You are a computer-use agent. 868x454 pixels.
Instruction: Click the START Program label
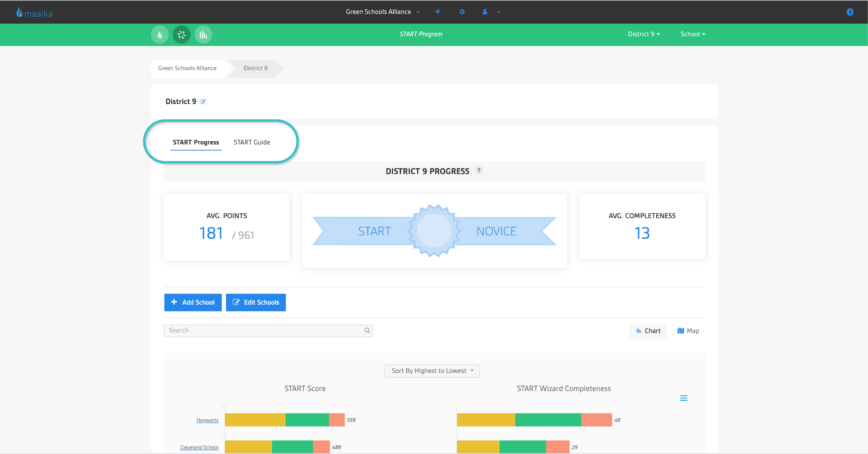pyautogui.click(x=421, y=34)
